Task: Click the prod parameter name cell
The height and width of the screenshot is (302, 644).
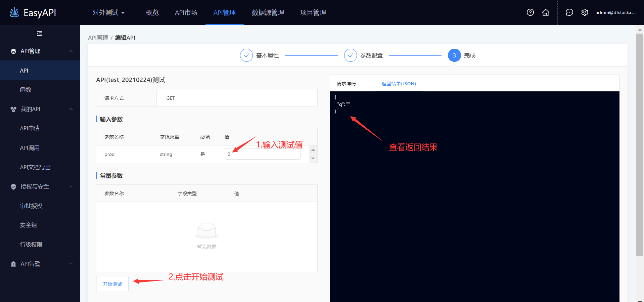Action: (109, 154)
